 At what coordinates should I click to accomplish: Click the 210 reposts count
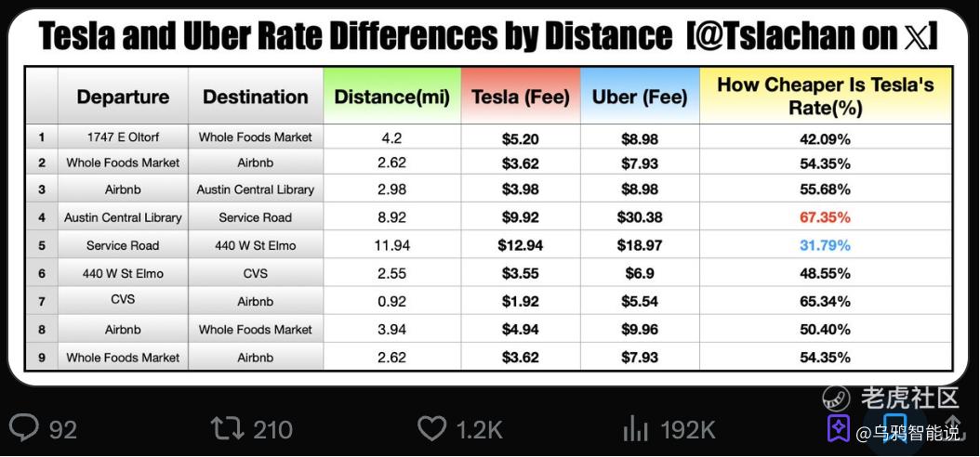(272, 429)
